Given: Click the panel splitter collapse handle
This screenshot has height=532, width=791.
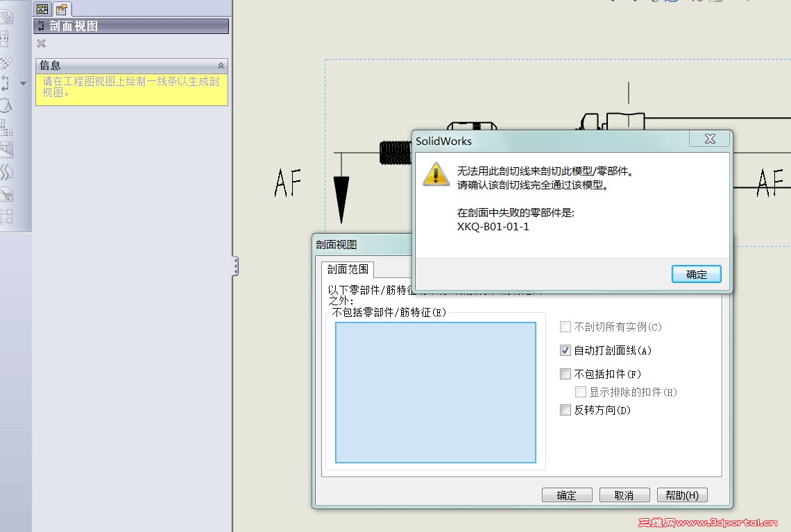Looking at the screenshot, I should [236, 266].
